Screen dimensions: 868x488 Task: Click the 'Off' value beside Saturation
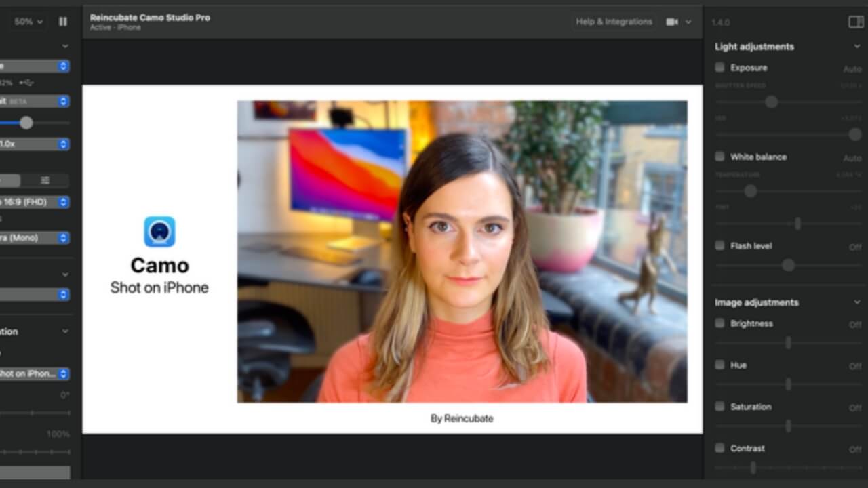pyautogui.click(x=856, y=409)
